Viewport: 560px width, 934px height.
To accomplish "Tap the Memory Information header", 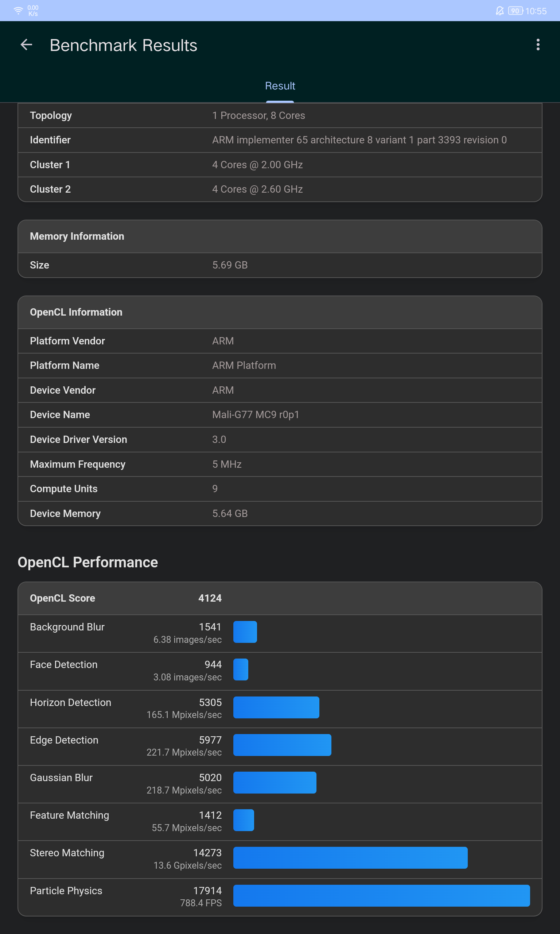I will click(x=280, y=236).
